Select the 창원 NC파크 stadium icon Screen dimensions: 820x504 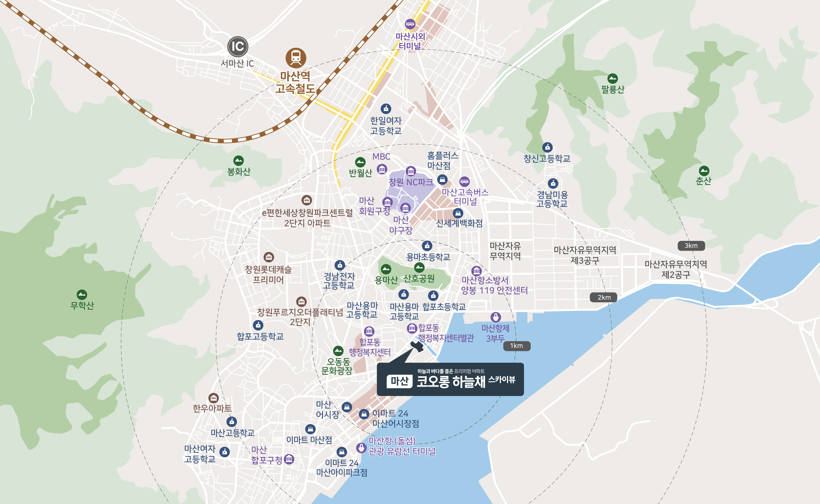[x=411, y=171]
